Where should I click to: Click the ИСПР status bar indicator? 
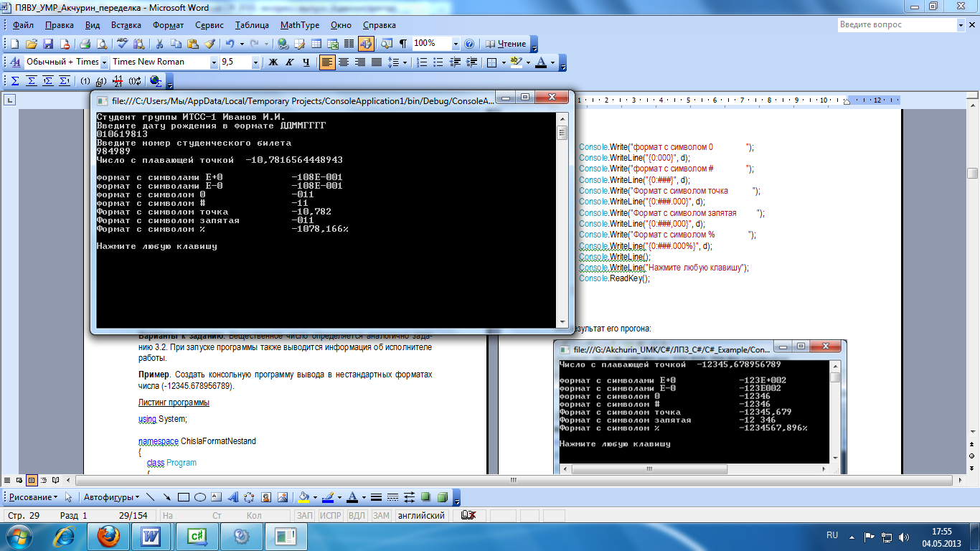331,515
